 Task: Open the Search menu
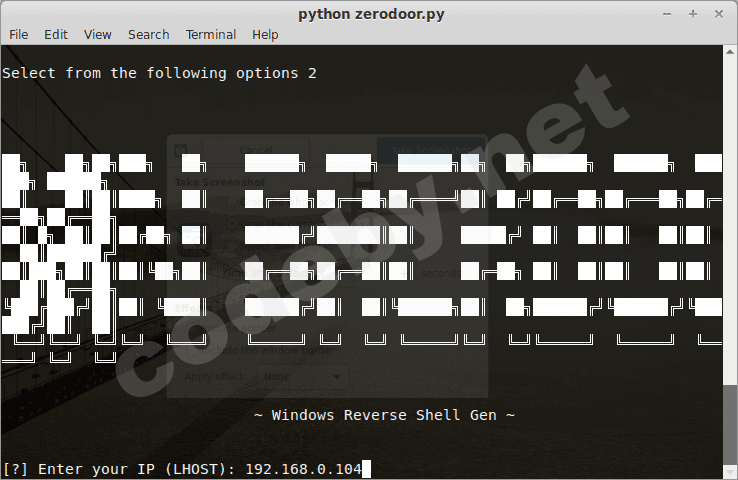(149, 35)
